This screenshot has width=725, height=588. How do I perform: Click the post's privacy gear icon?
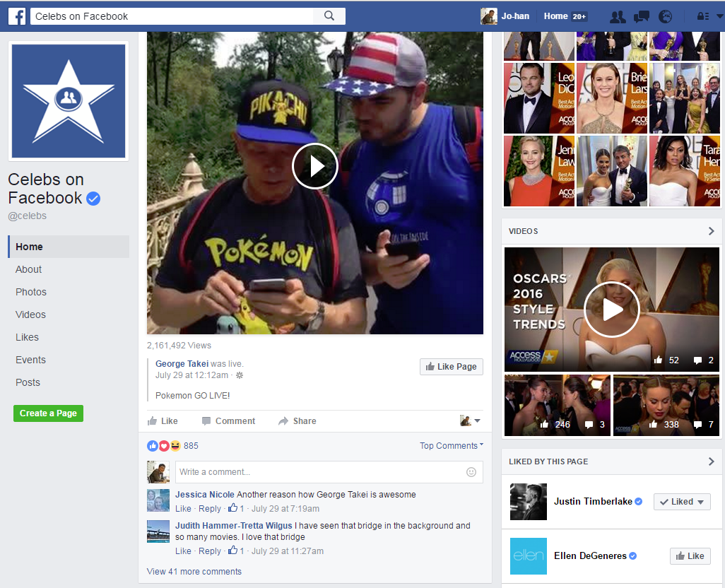click(x=240, y=375)
